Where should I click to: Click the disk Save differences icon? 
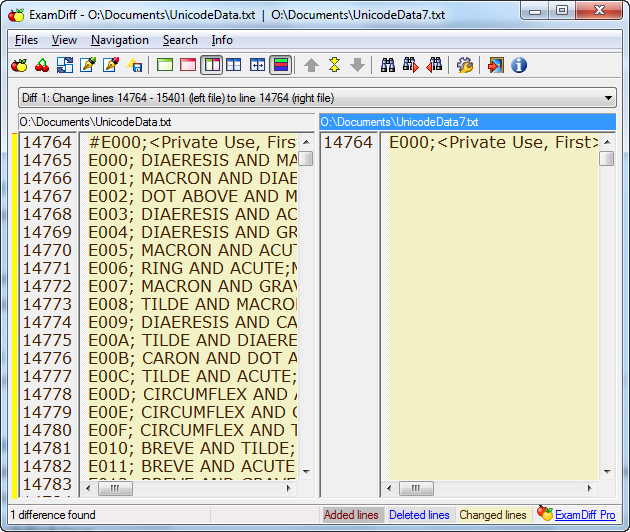(133, 65)
